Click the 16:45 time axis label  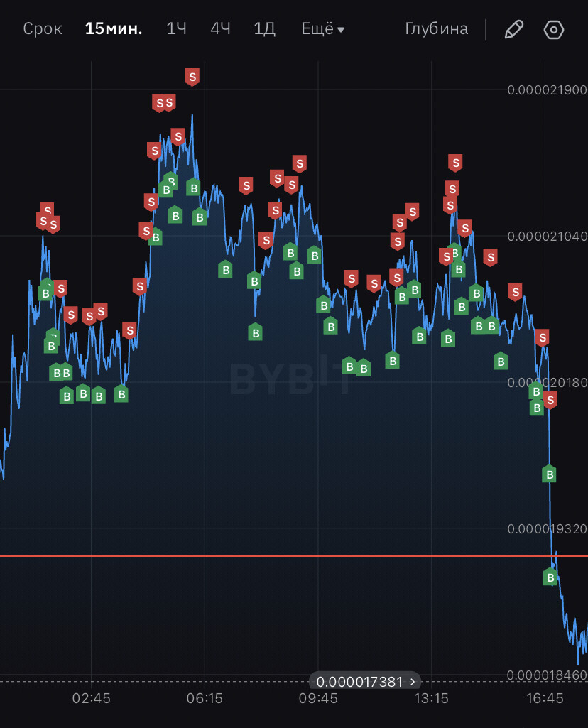click(x=545, y=698)
